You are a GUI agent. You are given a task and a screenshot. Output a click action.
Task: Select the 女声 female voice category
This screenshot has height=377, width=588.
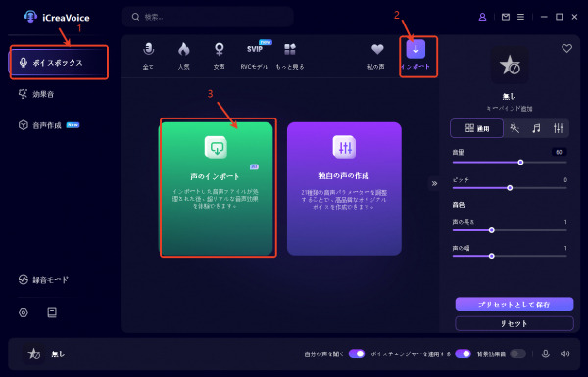(x=219, y=56)
